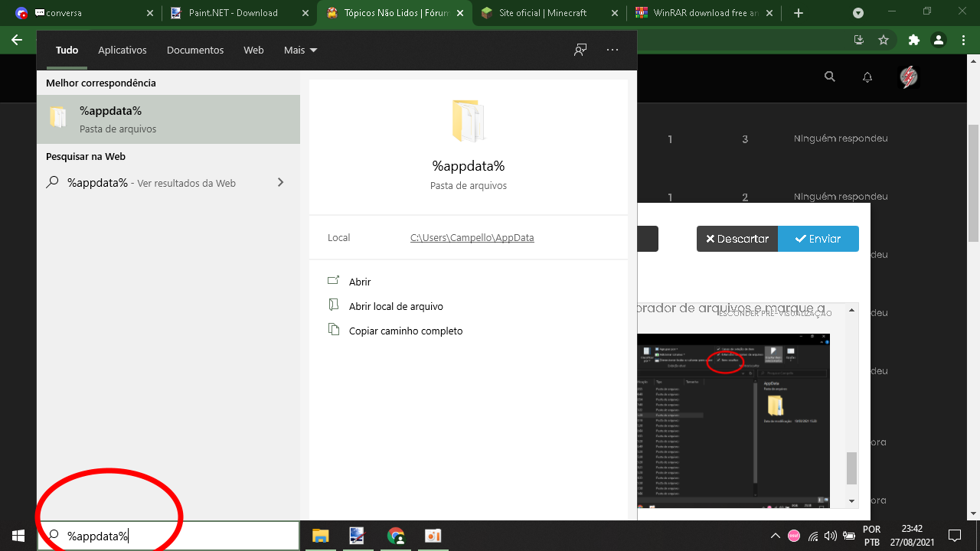Open the three-dots options in search panel
980x551 pixels.
coord(612,50)
